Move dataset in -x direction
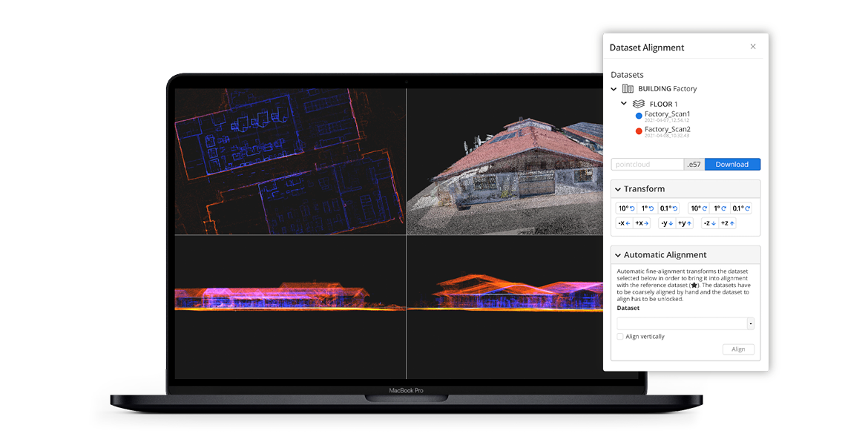 (623, 222)
